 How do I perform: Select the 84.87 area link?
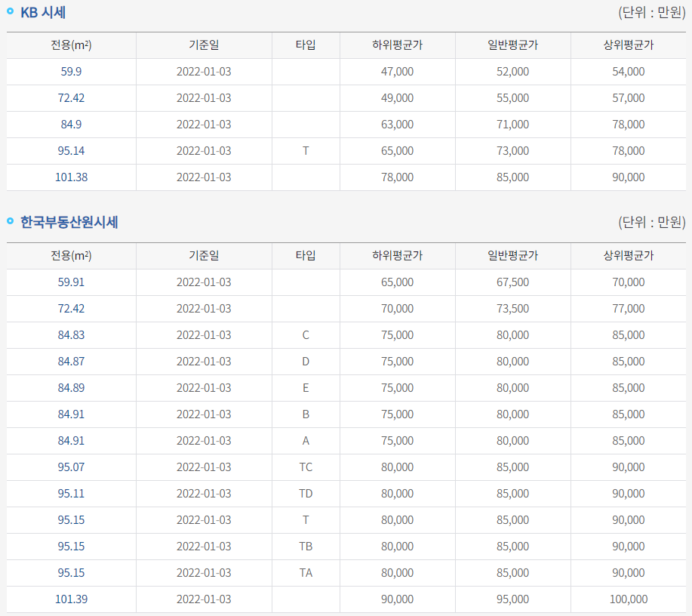[71, 362]
